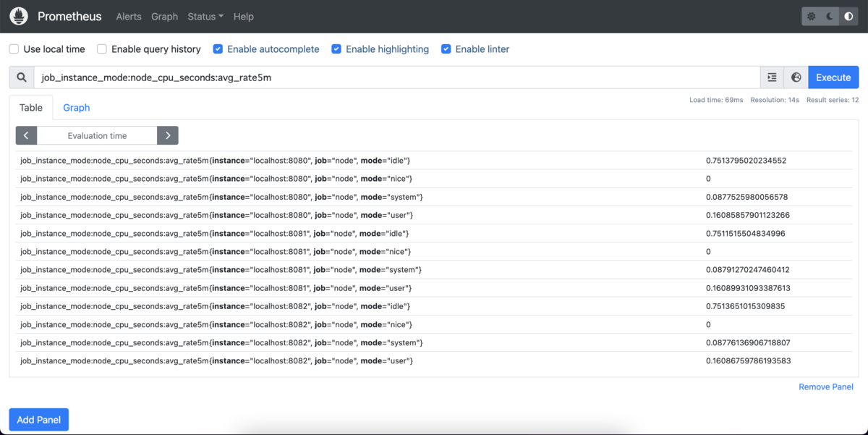Go to previous evaluation time

point(26,135)
